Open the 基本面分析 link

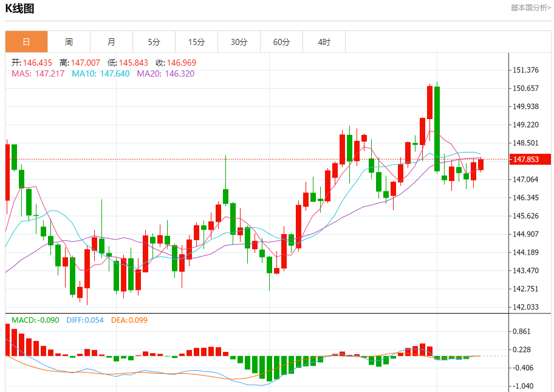pos(531,8)
